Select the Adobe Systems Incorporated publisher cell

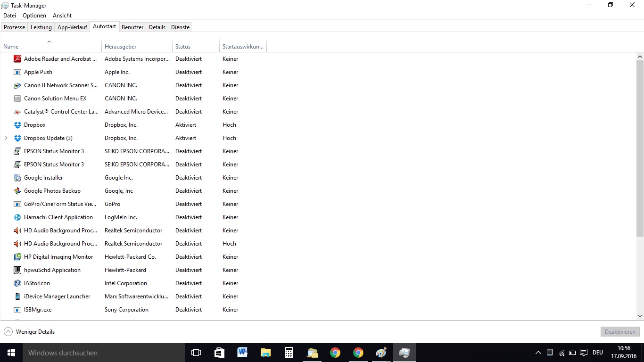point(137,59)
